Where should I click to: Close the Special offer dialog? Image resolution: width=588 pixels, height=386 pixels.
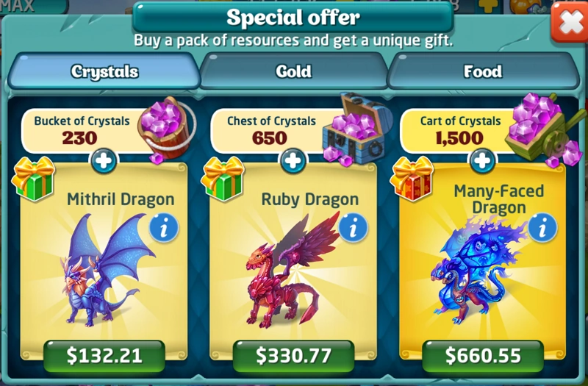click(x=570, y=23)
